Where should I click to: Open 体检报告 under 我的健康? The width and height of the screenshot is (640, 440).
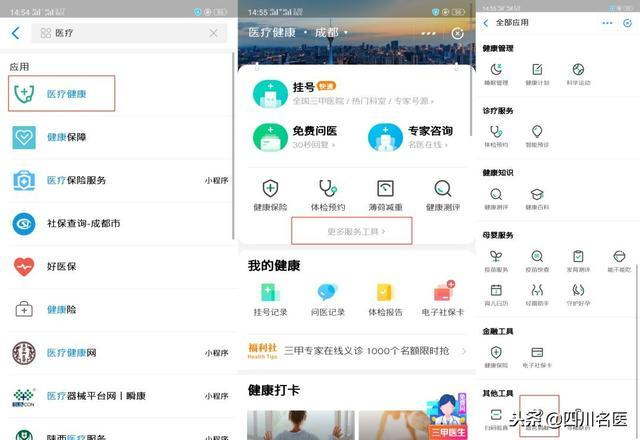(x=385, y=300)
